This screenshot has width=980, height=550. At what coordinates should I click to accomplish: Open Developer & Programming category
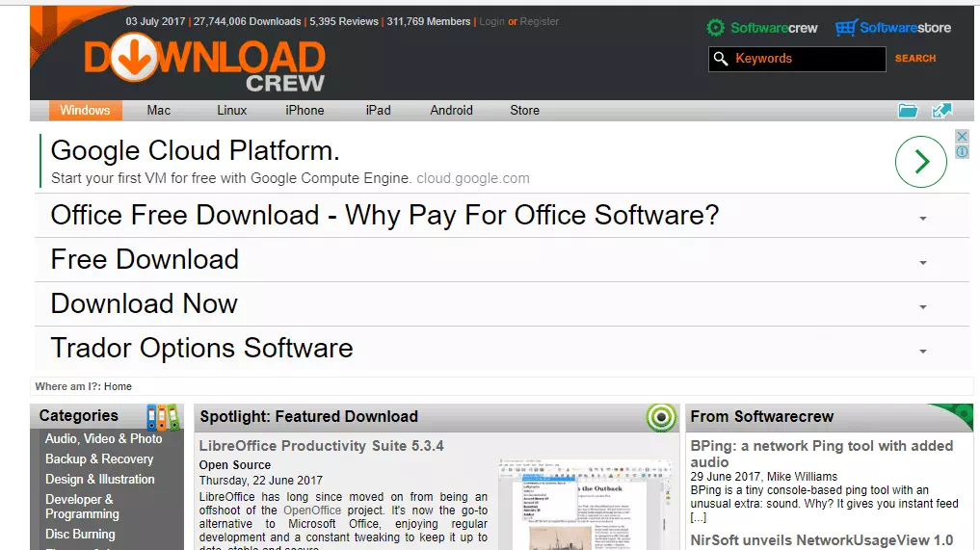83,507
